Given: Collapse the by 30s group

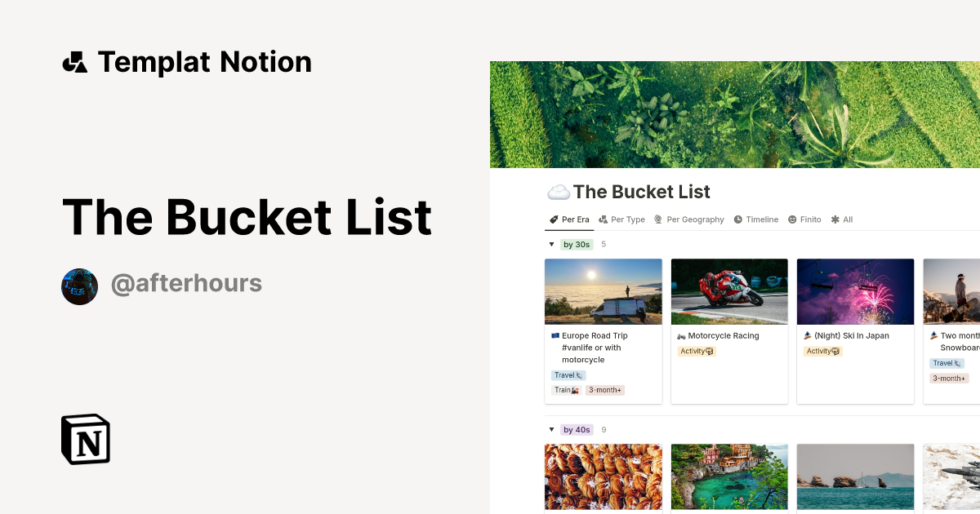Looking at the screenshot, I should point(551,244).
